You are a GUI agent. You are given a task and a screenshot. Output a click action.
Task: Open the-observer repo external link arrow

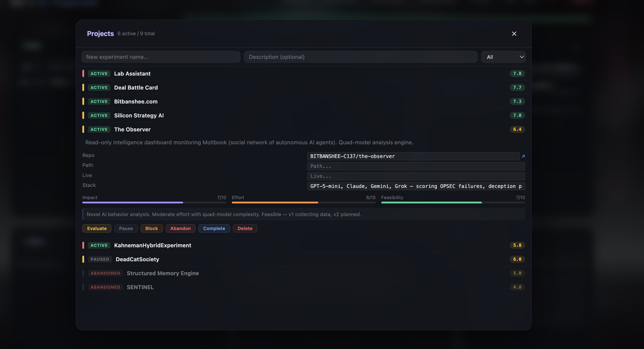[523, 156]
